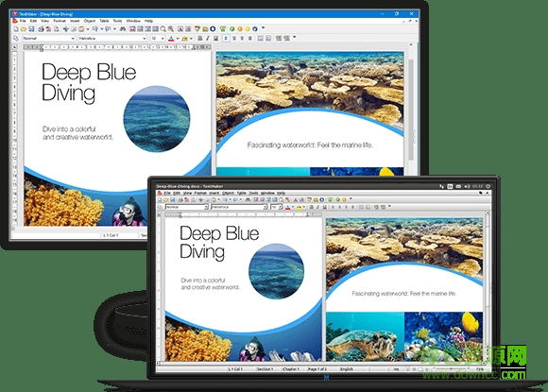This screenshot has height=392, width=548.
Task: Click Open folder icon in Windows TextMaker
Action: click(x=24, y=28)
